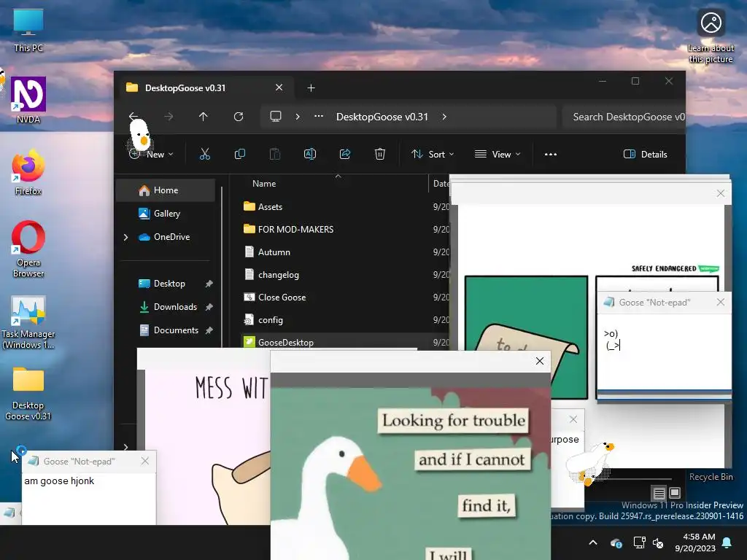The height and width of the screenshot is (560, 747).
Task: Select the NVDA desktop shortcut
Action: pos(28,100)
